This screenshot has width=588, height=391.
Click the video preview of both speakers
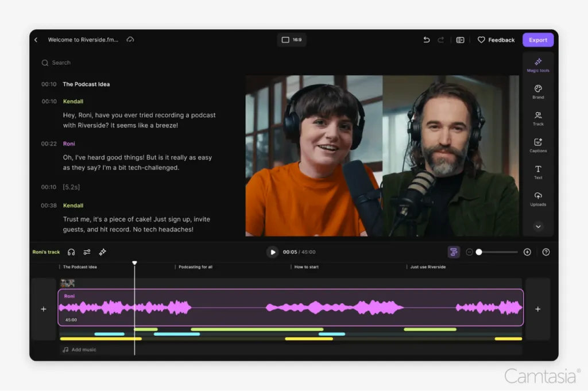tap(382, 156)
